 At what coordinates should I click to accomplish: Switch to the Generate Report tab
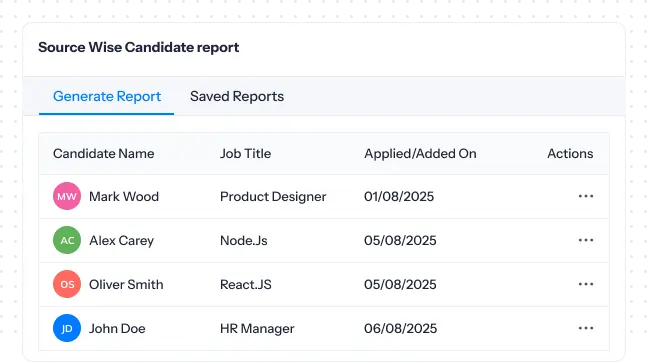pos(107,96)
